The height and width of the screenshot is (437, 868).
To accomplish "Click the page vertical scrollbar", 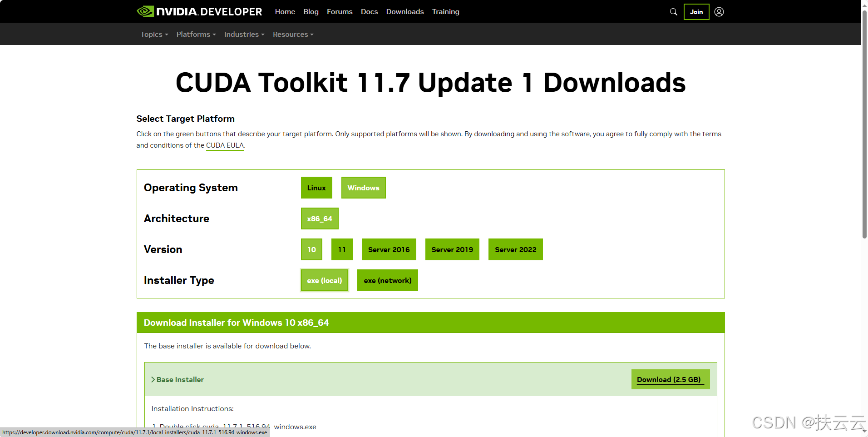I will 864,125.
